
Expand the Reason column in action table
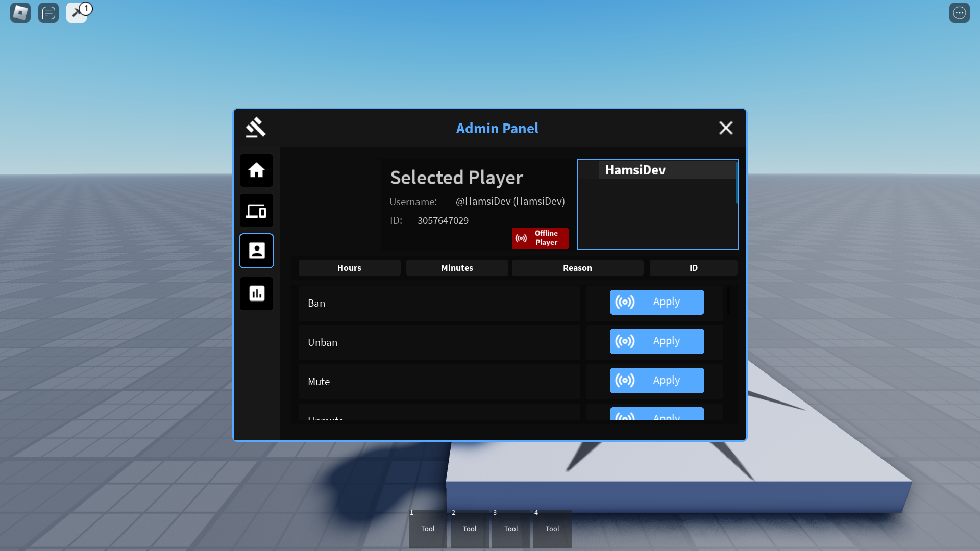(x=577, y=268)
